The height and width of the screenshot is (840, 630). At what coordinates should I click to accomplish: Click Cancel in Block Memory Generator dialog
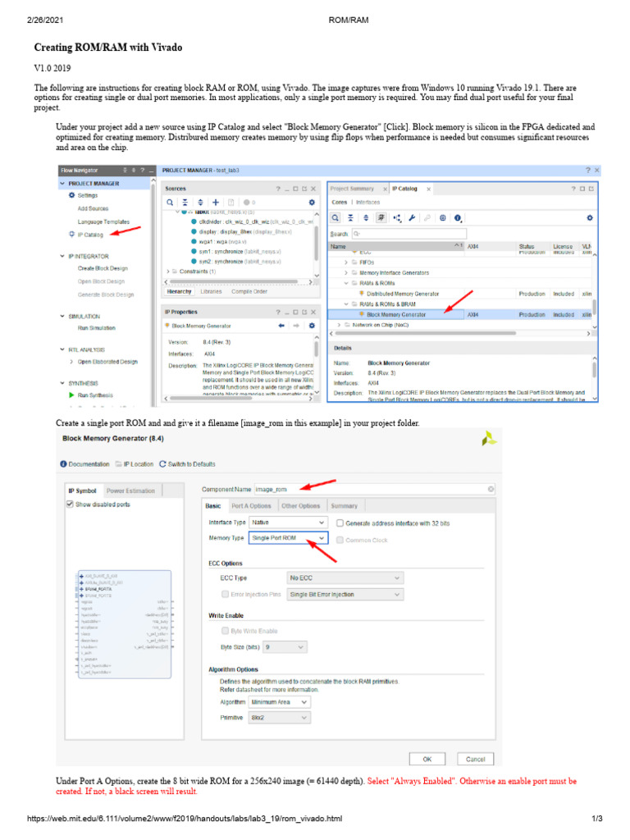click(x=475, y=759)
